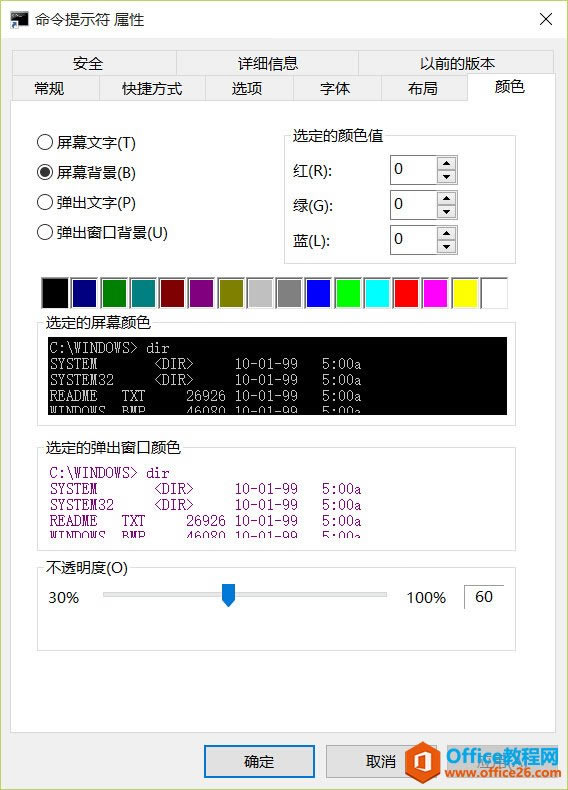Decrease the 绿(G) value with down arrow
The height and width of the screenshot is (790, 568).
(447, 212)
